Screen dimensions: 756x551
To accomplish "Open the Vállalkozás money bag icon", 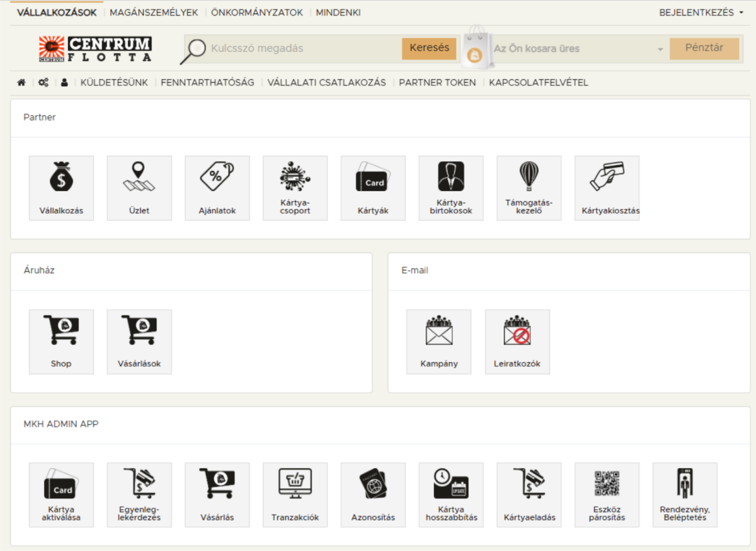I will (x=61, y=177).
